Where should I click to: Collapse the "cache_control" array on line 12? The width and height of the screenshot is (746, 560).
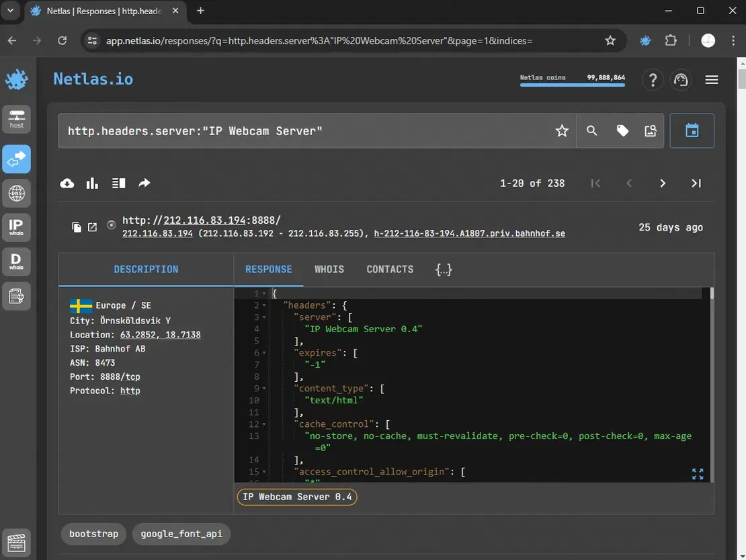coord(263,424)
